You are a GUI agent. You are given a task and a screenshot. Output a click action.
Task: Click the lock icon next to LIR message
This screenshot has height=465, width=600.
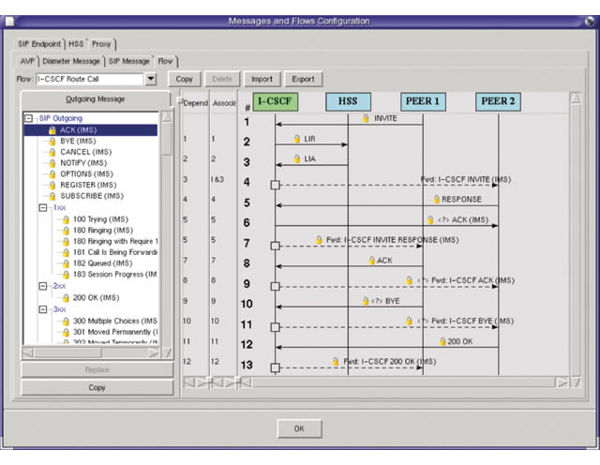(297, 139)
